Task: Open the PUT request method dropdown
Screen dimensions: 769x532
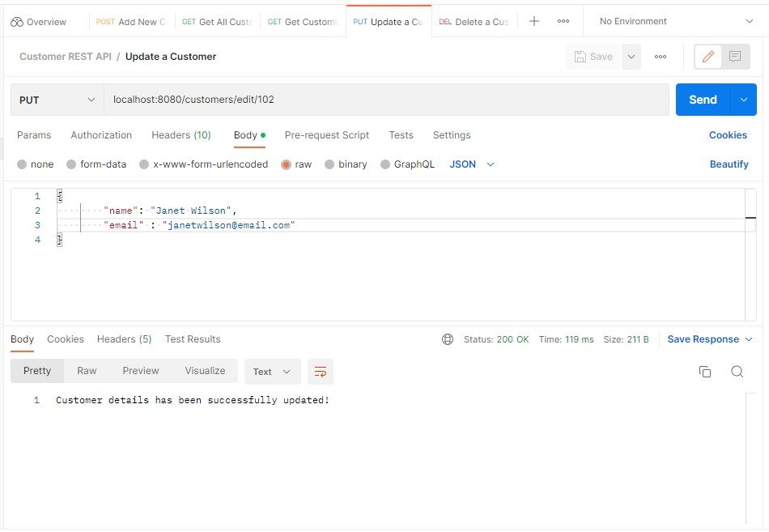Action: 57,99
